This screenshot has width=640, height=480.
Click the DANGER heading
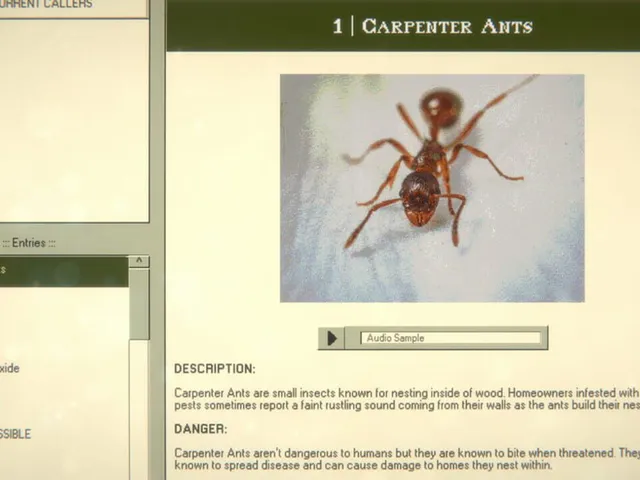click(x=200, y=429)
